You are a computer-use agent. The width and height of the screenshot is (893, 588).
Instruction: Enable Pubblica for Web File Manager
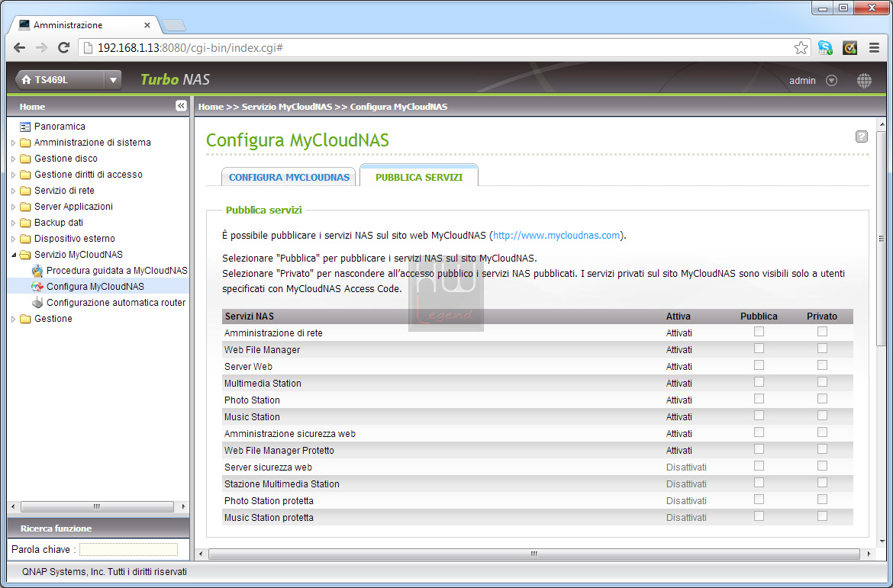click(759, 349)
